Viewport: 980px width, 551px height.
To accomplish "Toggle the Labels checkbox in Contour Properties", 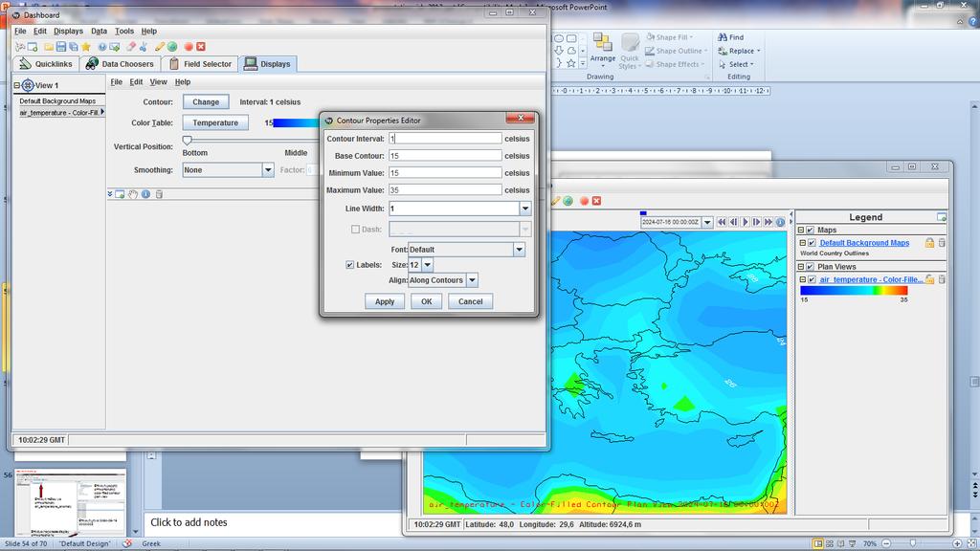I will click(350, 265).
